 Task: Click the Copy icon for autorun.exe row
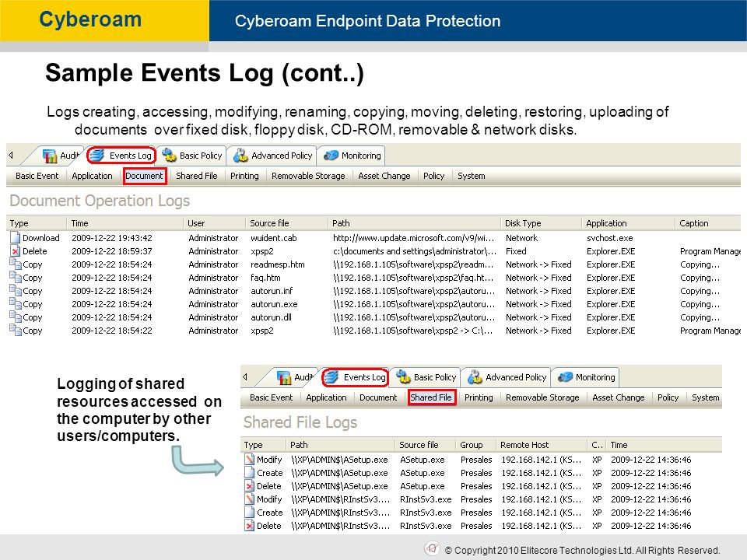[x=16, y=304]
